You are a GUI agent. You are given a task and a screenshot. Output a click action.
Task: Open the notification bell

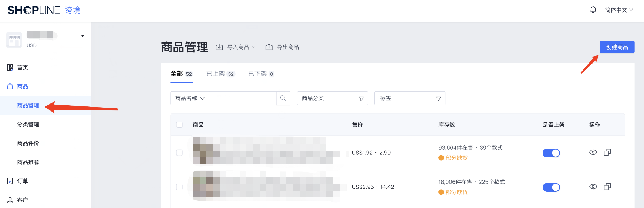coord(593,10)
